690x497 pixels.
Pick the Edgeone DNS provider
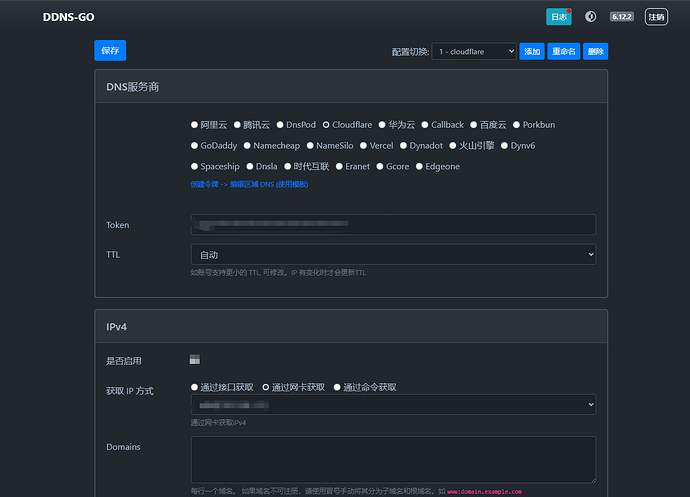(419, 167)
